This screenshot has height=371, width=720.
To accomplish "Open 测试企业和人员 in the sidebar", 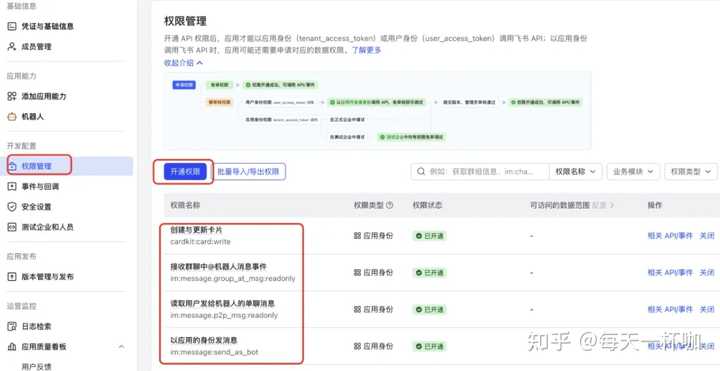I will (41, 227).
